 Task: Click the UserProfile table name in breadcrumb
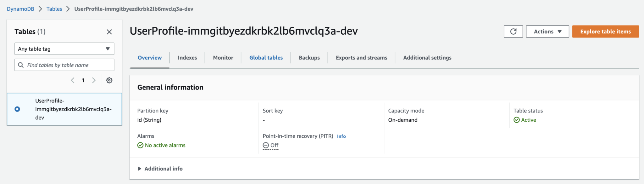pos(134,9)
